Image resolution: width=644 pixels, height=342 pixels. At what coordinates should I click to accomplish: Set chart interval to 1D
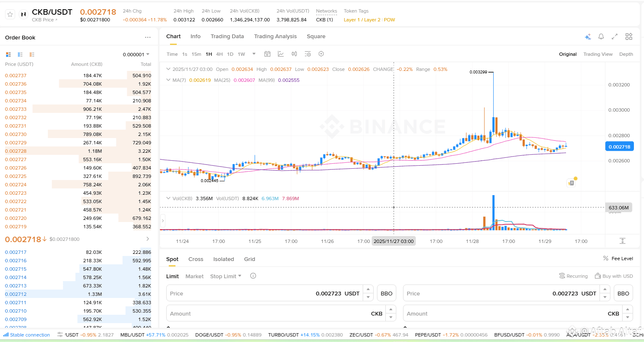point(230,54)
